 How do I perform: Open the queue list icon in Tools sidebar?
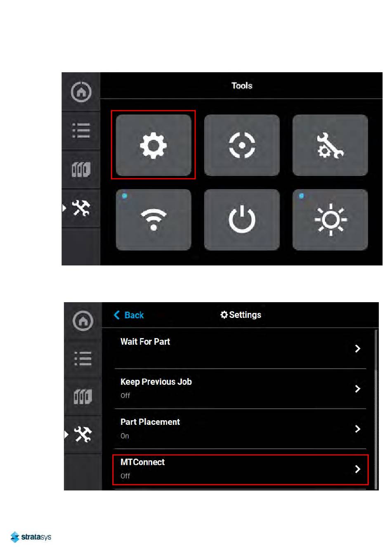[81, 130]
